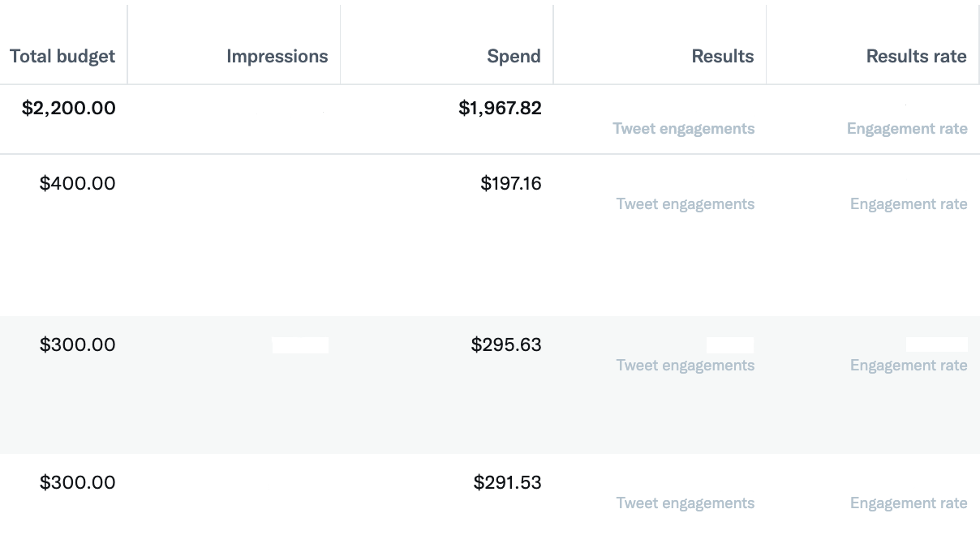Select the $295.63 spend value
Viewport: 980px width, 539px height.
tap(506, 344)
